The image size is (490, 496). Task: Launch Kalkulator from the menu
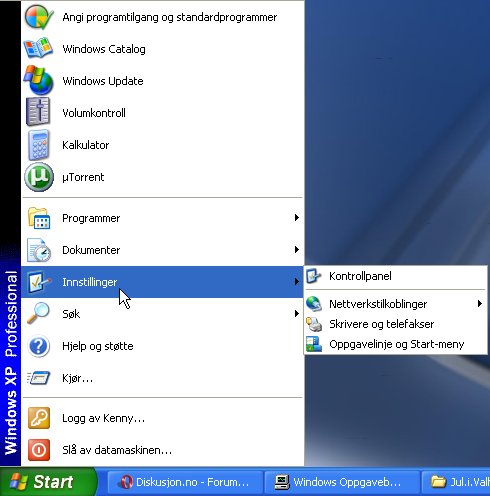point(162,145)
